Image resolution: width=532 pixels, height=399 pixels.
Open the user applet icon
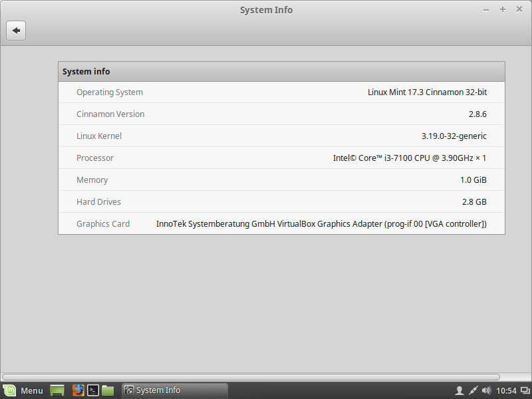tap(459, 391)
